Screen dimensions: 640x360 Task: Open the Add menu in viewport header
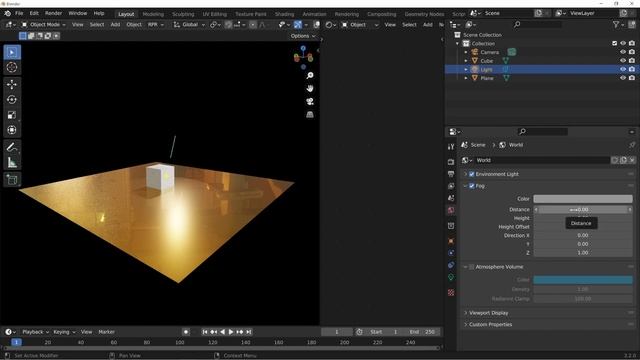116,25
